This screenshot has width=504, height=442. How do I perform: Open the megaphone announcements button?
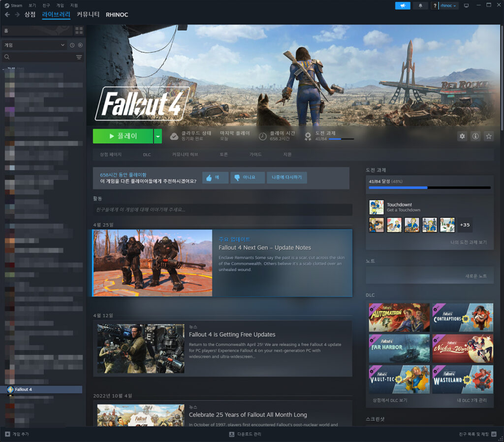coord(403,5)
